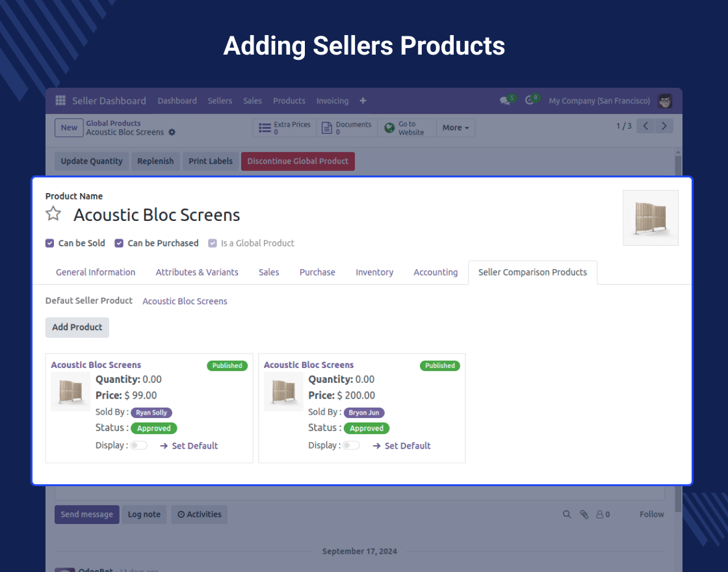This screenshot has width=728, height=572.
Task: Go to next record arrow
Action: click(x=664, y=126)
